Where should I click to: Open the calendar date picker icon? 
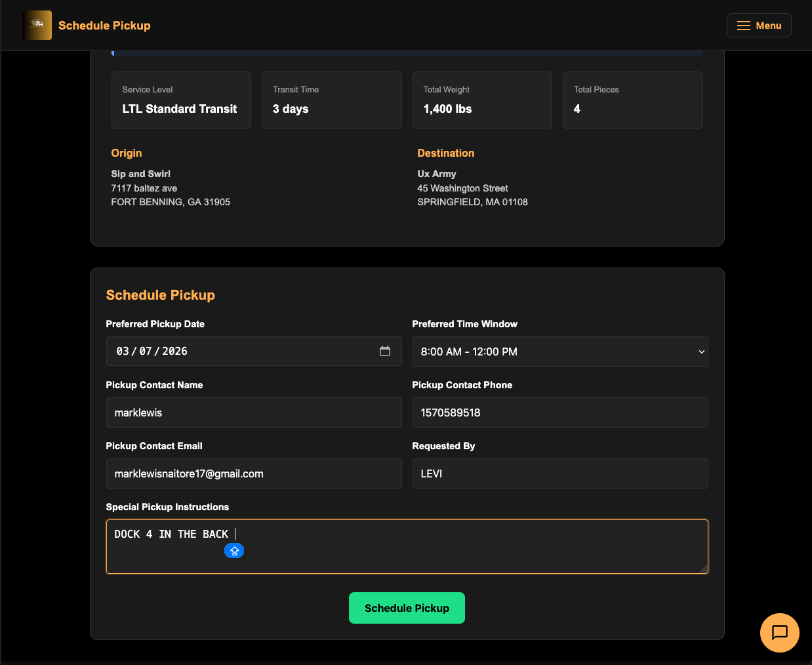385,352
